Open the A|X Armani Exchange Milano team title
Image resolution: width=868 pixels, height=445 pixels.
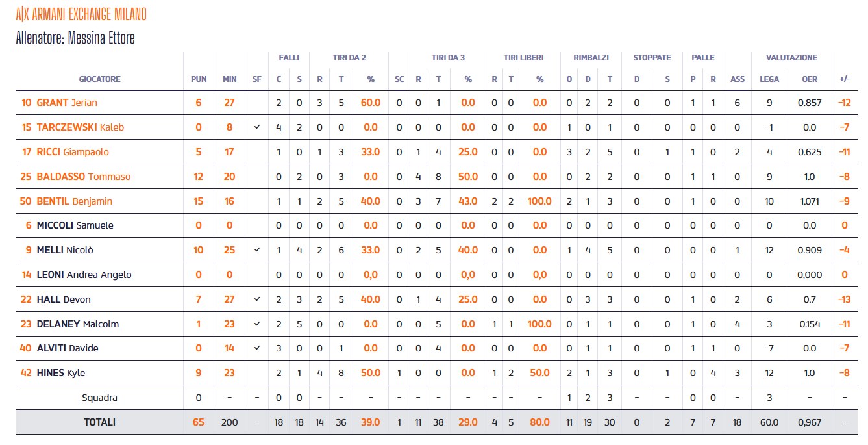click(x=81, y=14)
